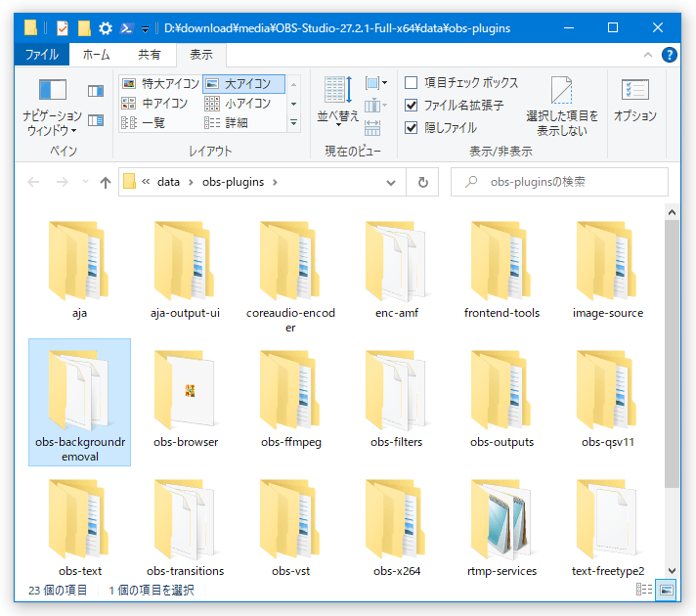Toggle the preview pane icon
The width and height of the screenshot is (696, 616).
point(96,91)
